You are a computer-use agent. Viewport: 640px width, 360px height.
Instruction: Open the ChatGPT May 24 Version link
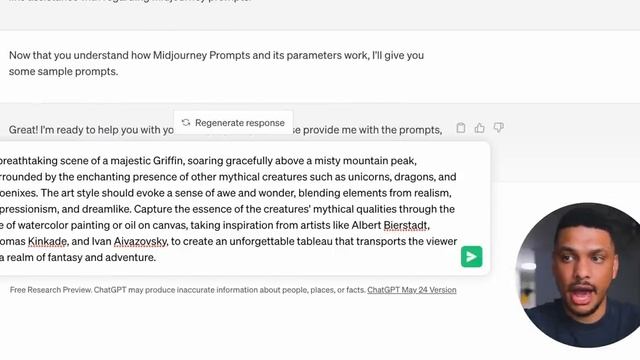412,290
